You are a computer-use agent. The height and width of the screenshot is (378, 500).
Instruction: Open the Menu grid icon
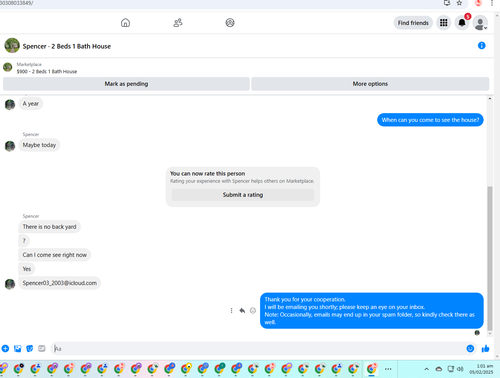point(444,23)
